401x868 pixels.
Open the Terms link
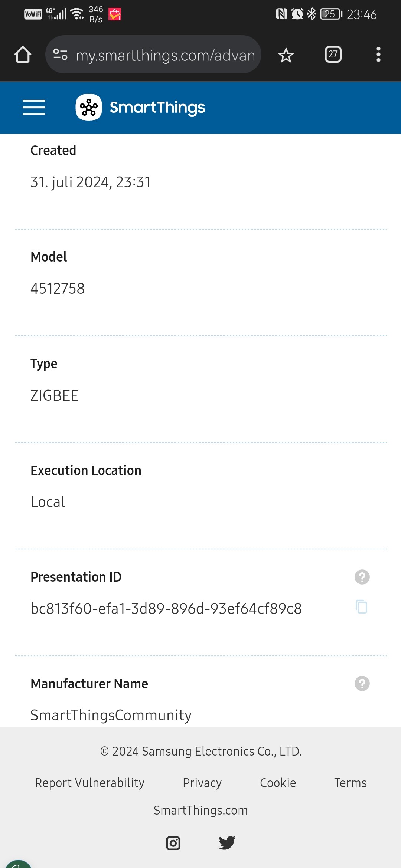click(x=350, y=783)
